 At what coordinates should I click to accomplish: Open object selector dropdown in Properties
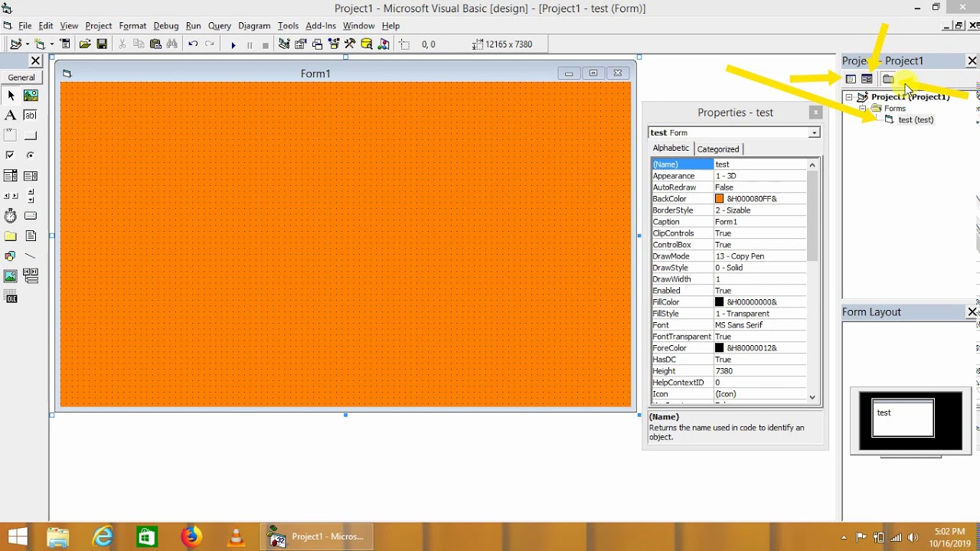[814, 132]
